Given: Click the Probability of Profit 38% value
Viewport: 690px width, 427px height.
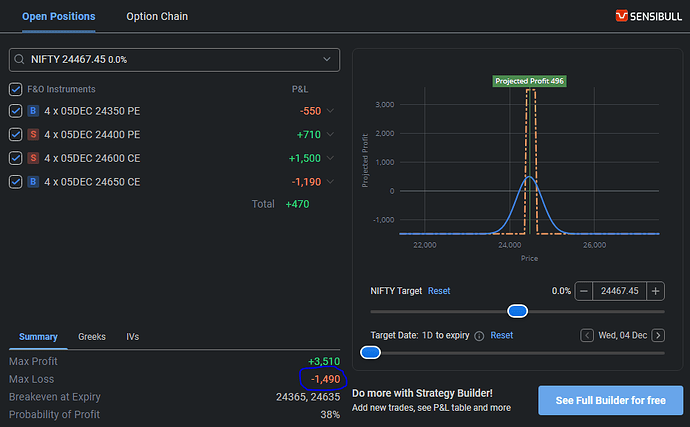Looking at the screenshot, I should coord(330,415).
